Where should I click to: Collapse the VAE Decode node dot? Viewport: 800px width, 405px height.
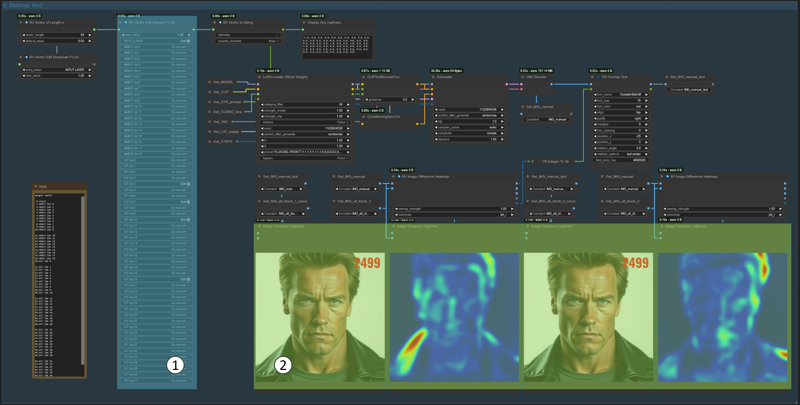523,78
